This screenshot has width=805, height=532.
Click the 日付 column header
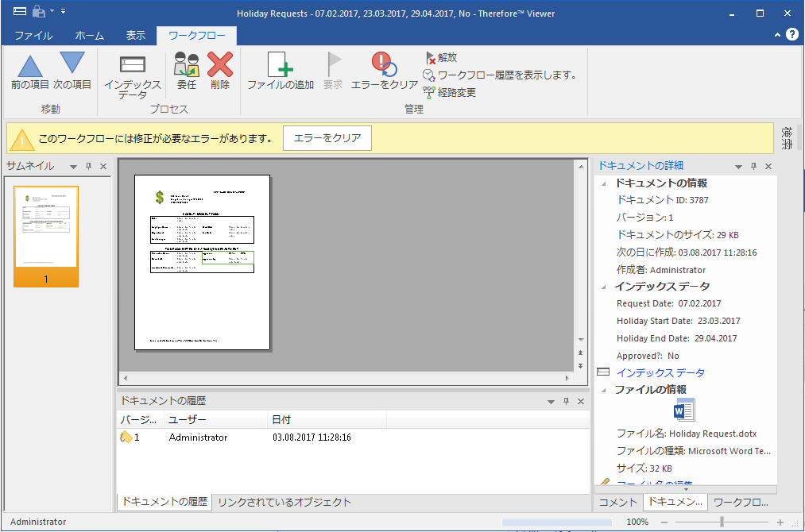click(x=327, y=420)
